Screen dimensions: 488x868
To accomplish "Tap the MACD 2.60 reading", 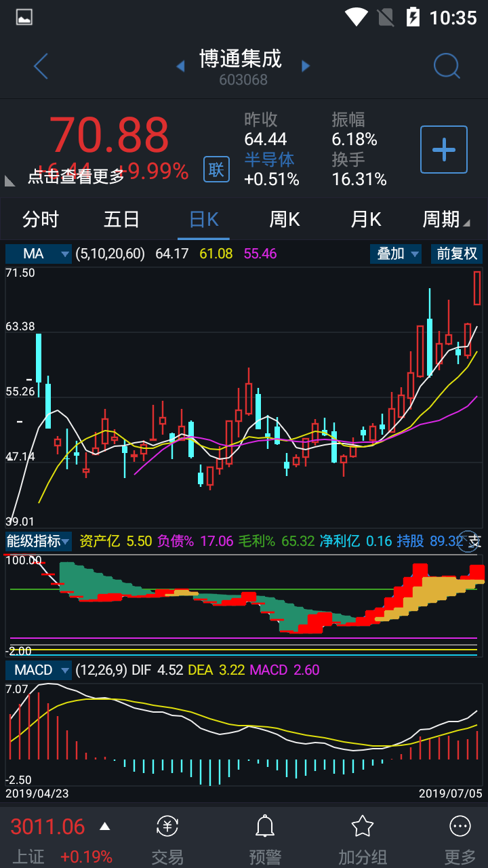I will point(285,670).
